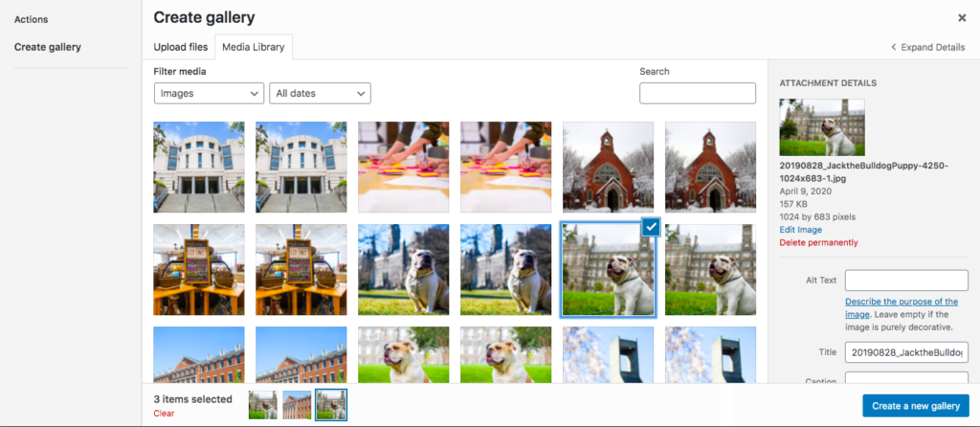
Task: Select first bike shop signboard thumbnail
Action: pos(199,269)
